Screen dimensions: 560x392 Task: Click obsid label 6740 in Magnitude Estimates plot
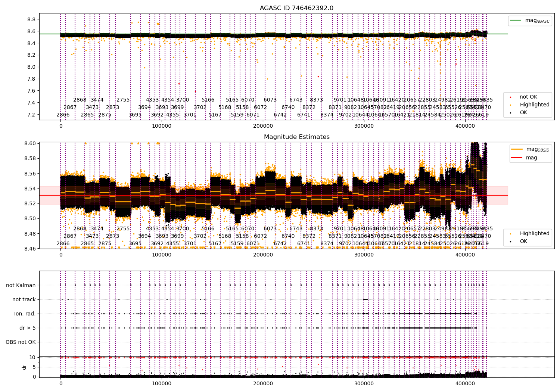(288, 236)
